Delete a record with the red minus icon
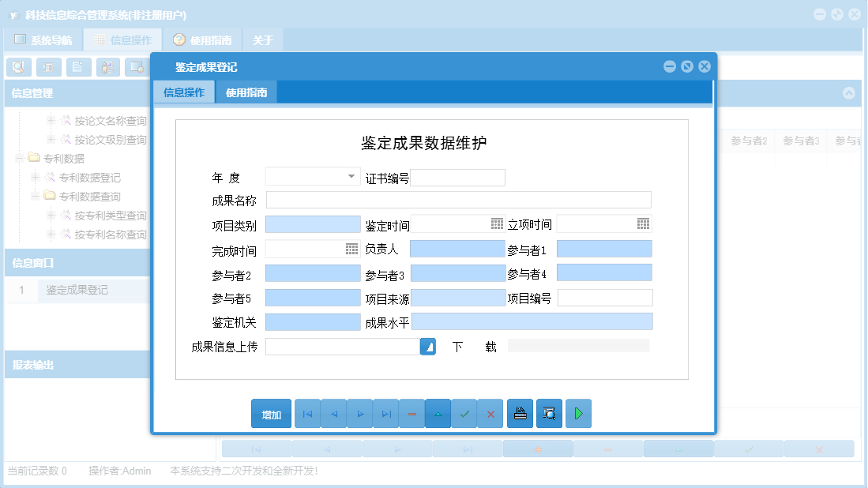The width and height of the screenshot is (868, 488). 411,413
